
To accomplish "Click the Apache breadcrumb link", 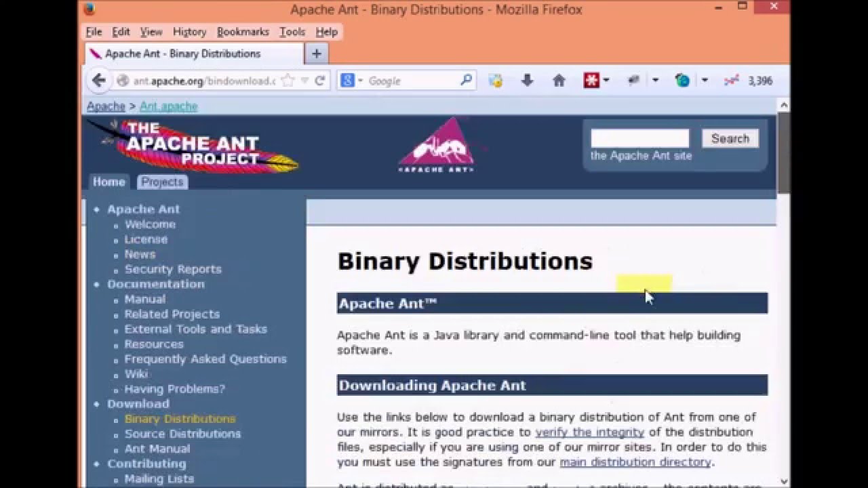I will (x=106, y=106).
